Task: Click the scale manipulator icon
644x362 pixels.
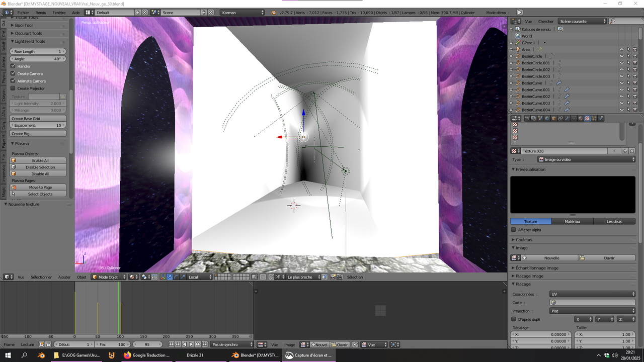Action: pos(183,277)
